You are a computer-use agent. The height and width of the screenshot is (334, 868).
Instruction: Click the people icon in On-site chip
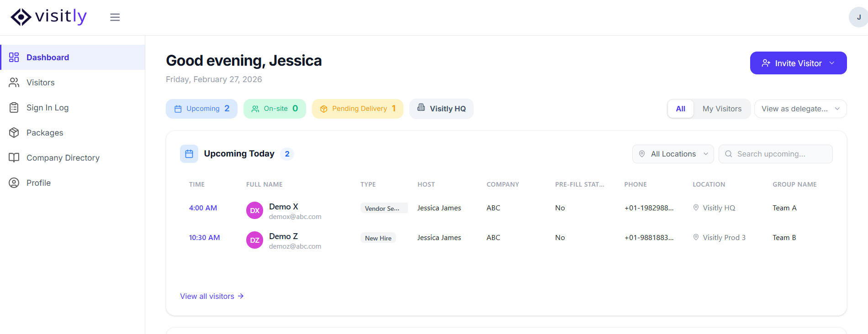(x=255, y=109)
